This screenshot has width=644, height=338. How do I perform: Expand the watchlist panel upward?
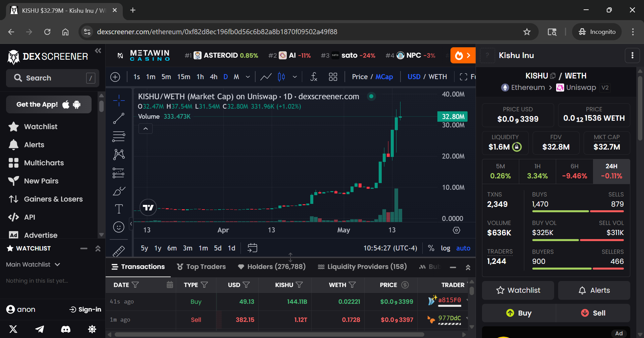click(x=98, y=248)
